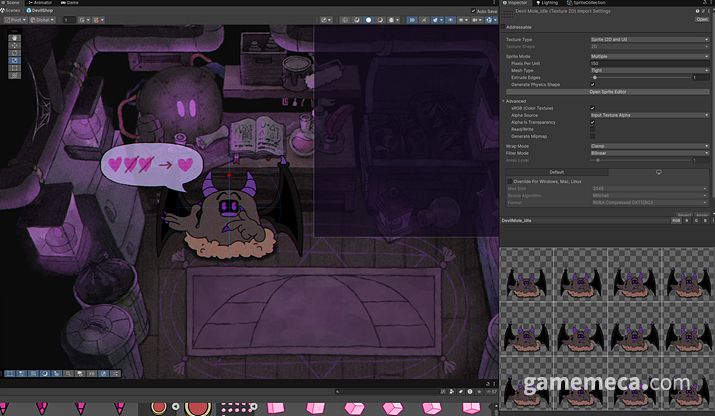This screenshot has width=715, height=416.
Task: Click the search by label icon
Action: [461, 391]
